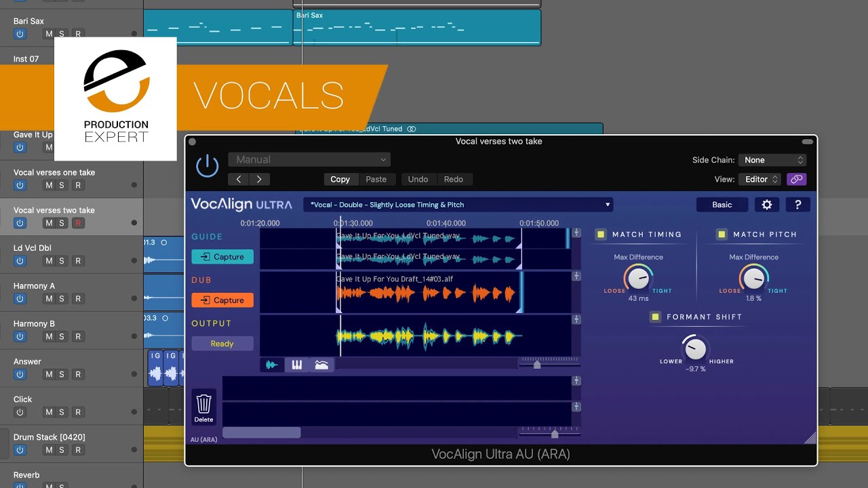
Task: Click Match Pitch Max Difference knob
Action: pos(753,278)
